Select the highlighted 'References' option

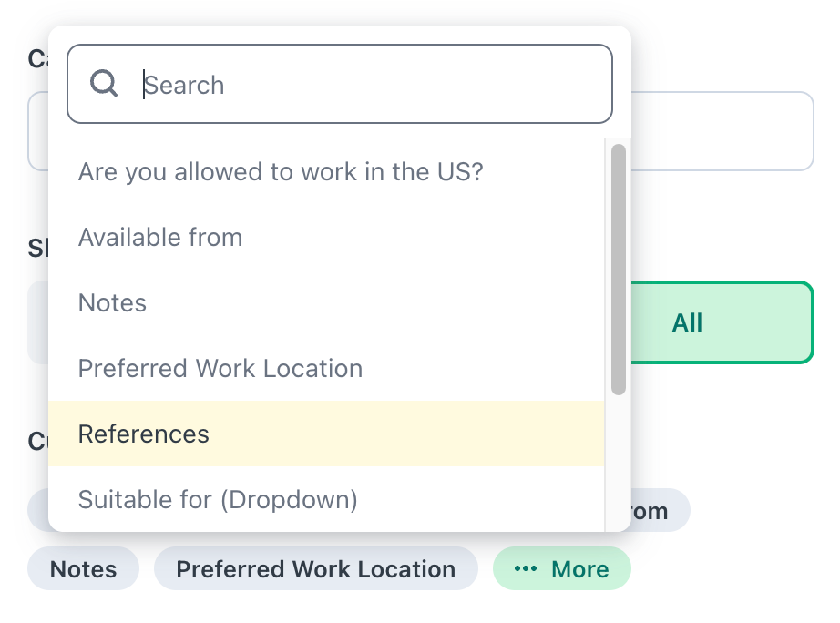[326, 434]
